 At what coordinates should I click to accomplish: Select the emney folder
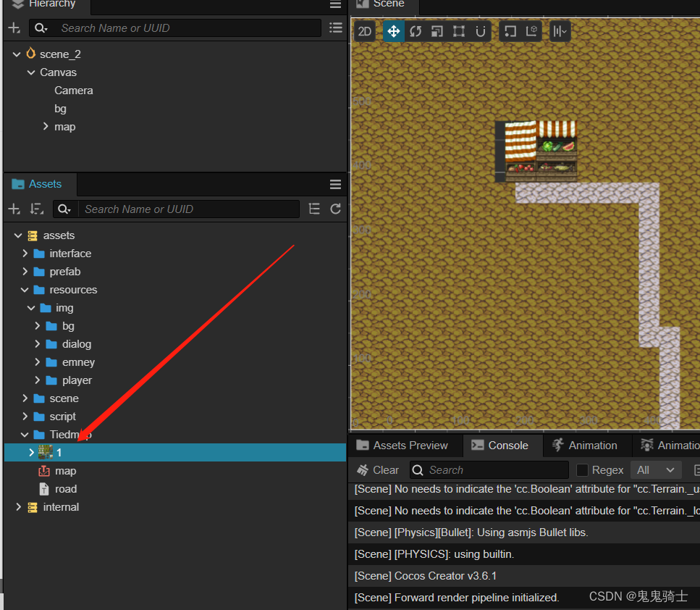[x=79, y=362]
